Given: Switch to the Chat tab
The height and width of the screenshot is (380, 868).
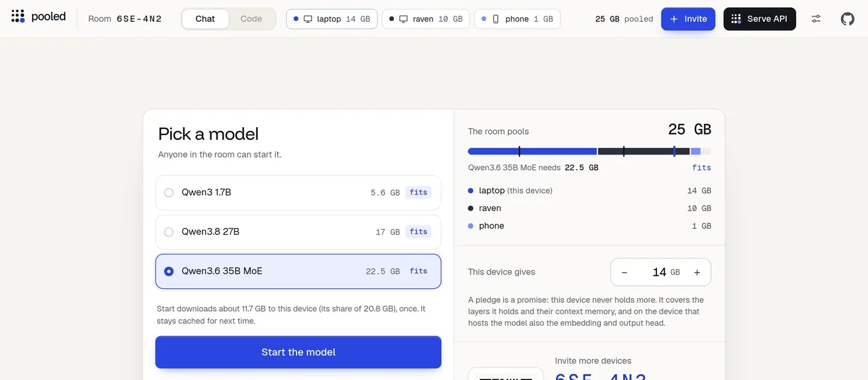Looking at the screenshot, I should [x=205, y=19].
